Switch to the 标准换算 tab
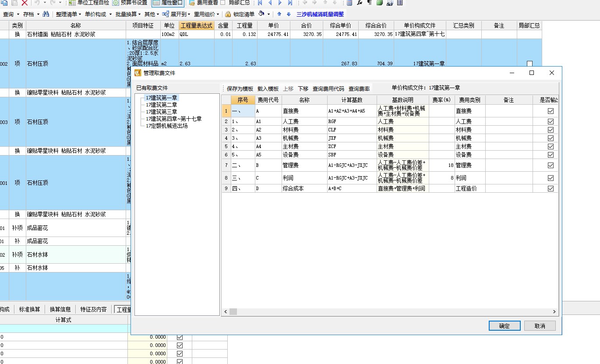The image size is (600, 364). [x=30, y=309]
